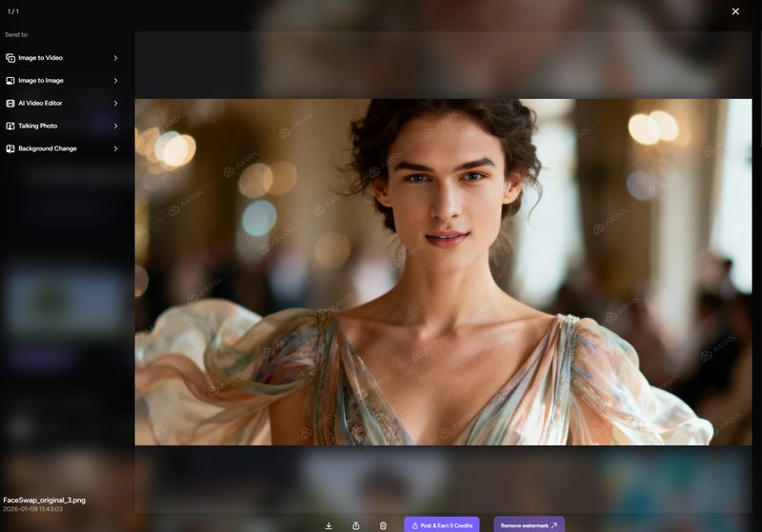Expand the Image to Image chevron arrow
762x532 pixels.
[x=115, y=81]
